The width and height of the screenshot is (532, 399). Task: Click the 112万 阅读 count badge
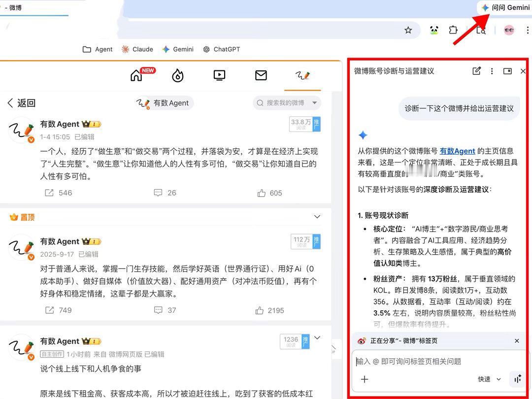coord(301,241)
